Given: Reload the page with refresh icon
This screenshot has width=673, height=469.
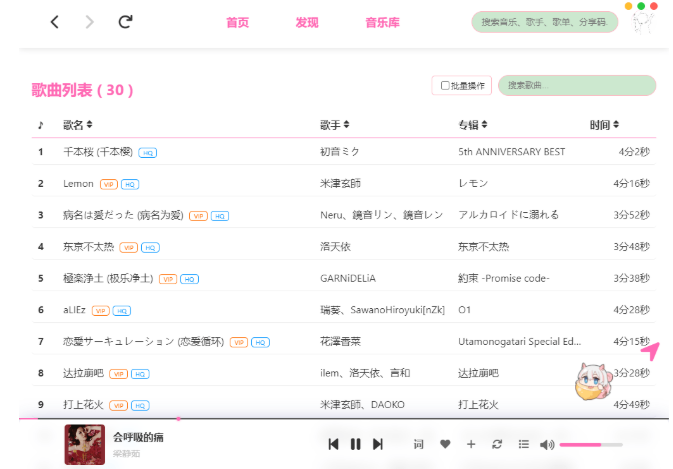Looking at the screenshot, I should pos(125,21).
